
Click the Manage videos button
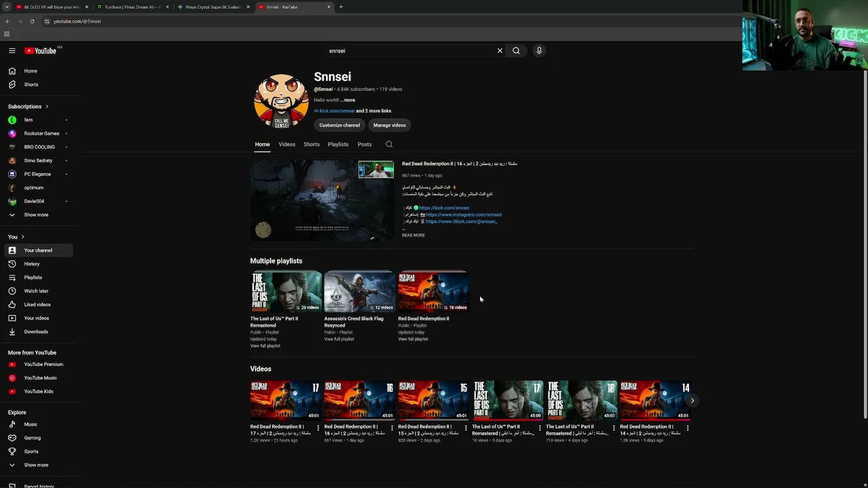click(389, 125)
